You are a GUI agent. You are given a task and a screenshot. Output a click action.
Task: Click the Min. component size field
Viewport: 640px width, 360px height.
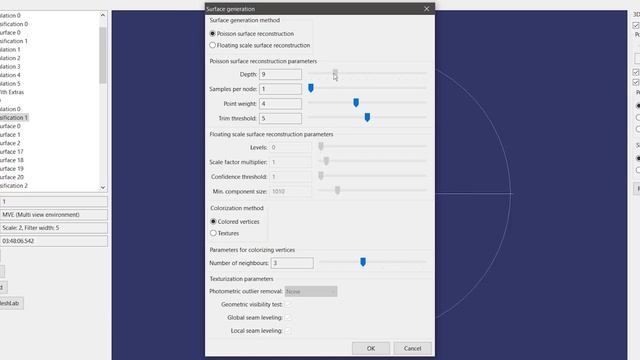(x=290, y=191)
